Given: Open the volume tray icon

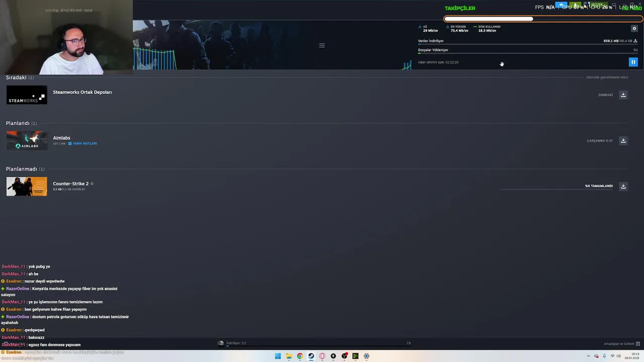Looking at the screenshot, I should point(618,356).
